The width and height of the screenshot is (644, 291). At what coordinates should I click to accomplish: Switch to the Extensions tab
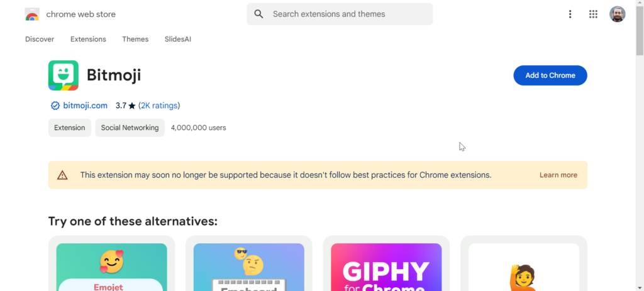[x=88, y=39]
